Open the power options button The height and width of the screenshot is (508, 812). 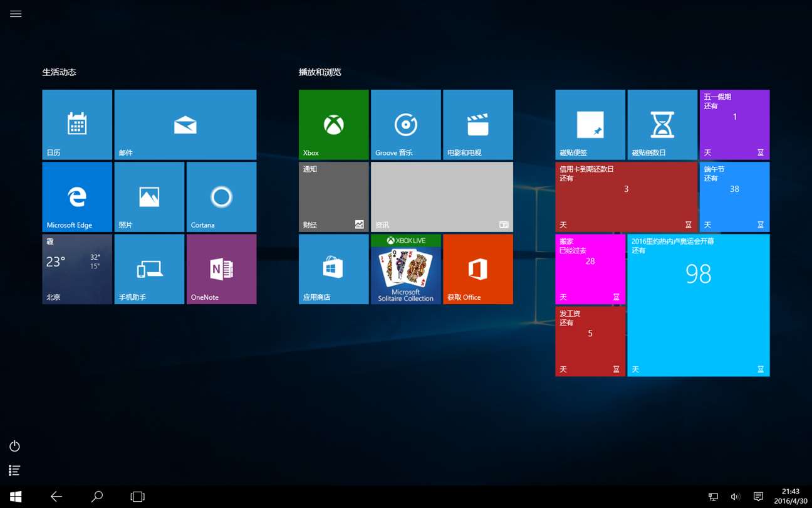coord(15,446)
